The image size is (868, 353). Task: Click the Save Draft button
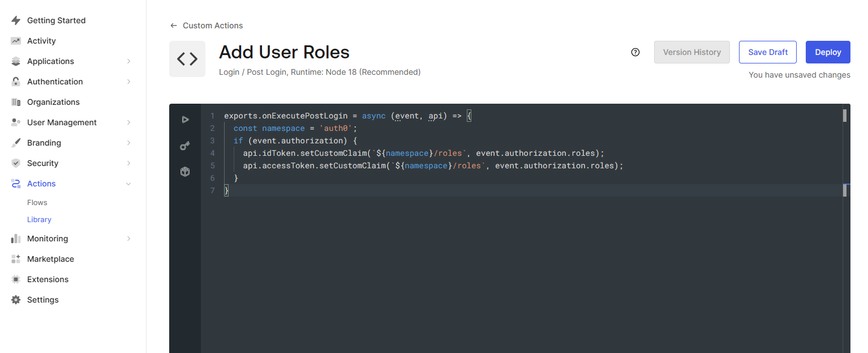[767, 52]
